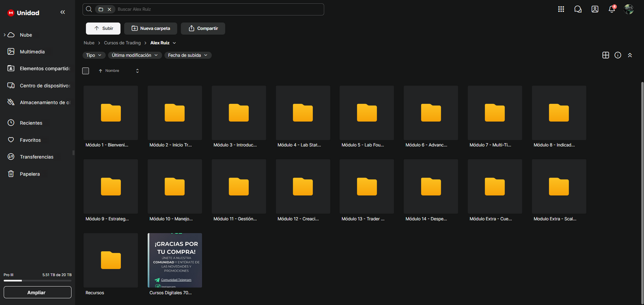Show the info panel icon

[x=618, y=55]
